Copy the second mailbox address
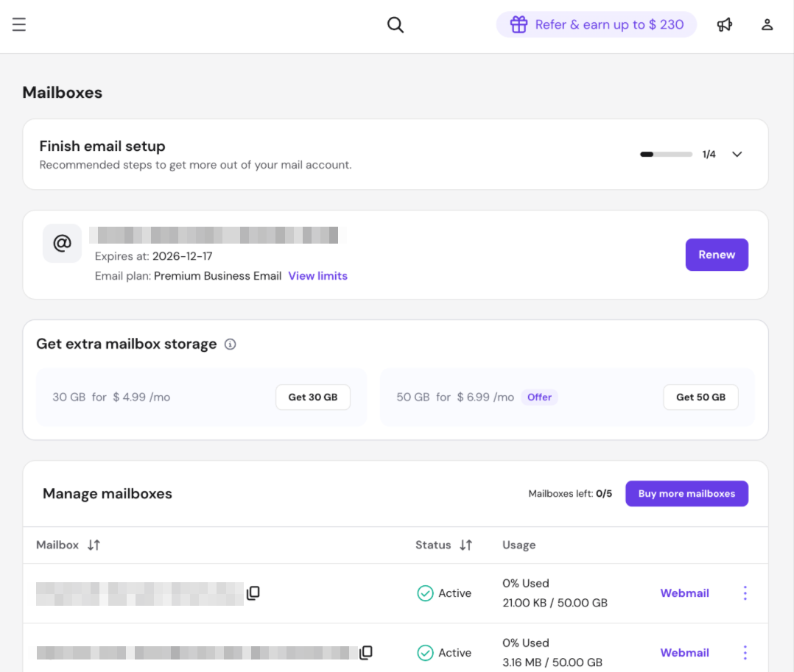 click(366, 653)
